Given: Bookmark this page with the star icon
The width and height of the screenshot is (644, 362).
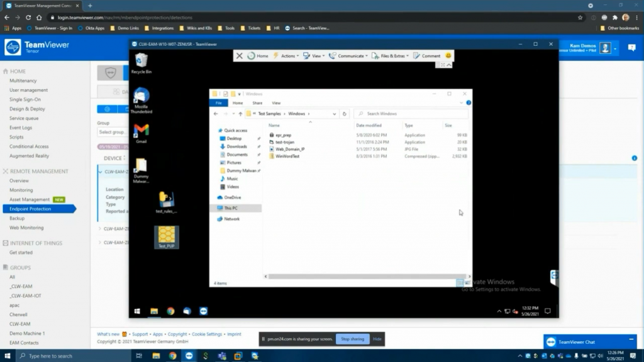Looking at the screenshot, I should click(x=580, y=18).
